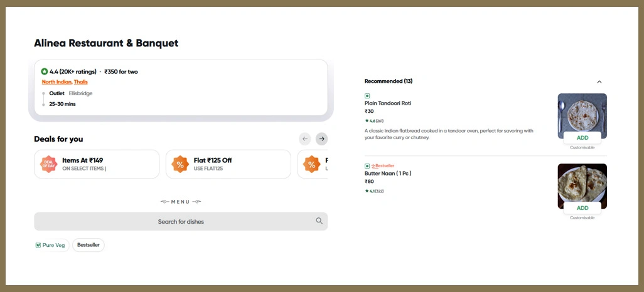Click the veg symbol beside Bestseller tag

(x=367, y=166)
